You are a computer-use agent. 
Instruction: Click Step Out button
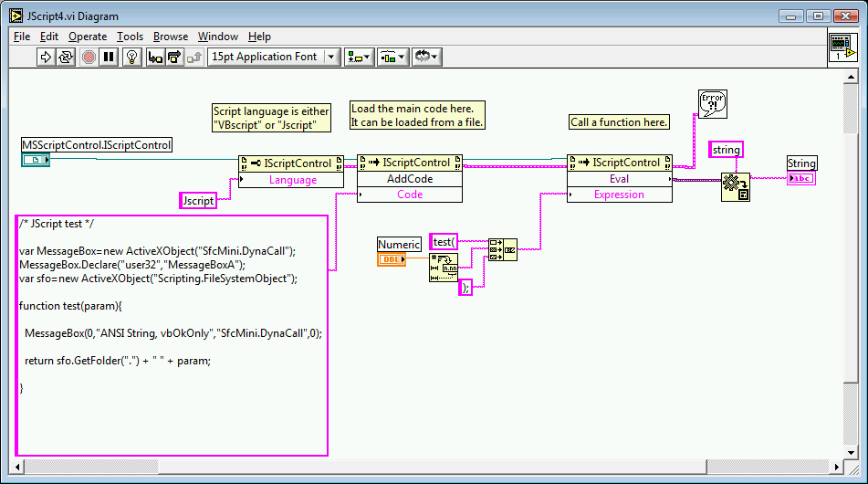coord(193,57)
